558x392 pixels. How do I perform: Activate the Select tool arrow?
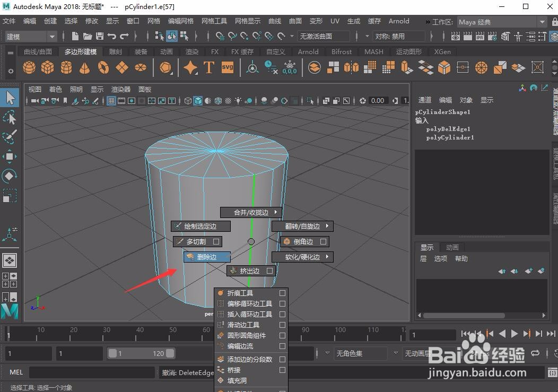pos(10,98)
